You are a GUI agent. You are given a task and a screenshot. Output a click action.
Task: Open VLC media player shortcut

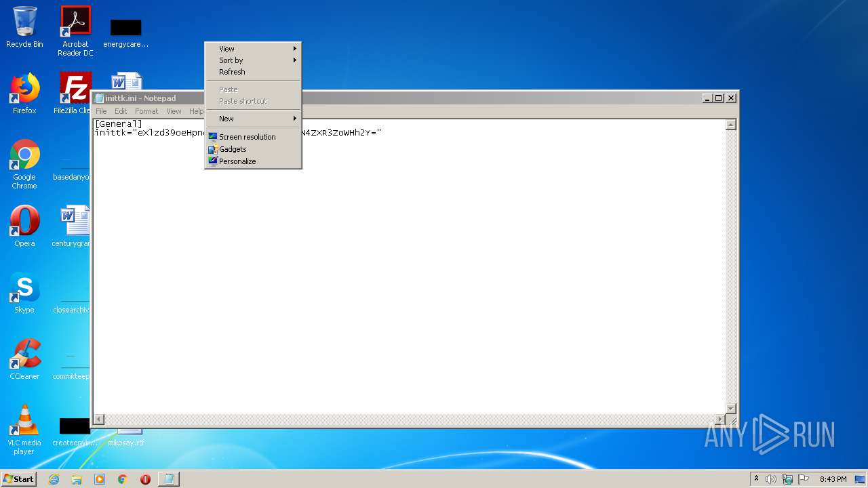[24, 430]
